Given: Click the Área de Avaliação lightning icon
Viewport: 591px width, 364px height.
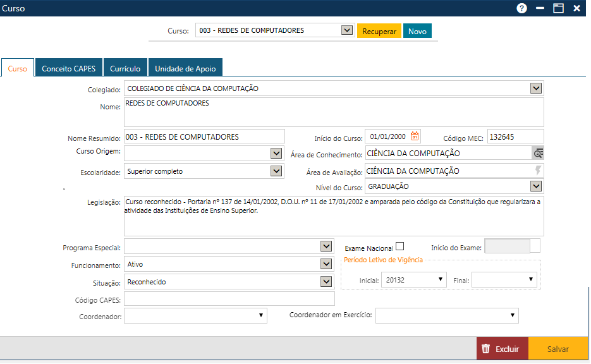Looking at the screenshot, I should pyautogui.click(x=538, y=171).
